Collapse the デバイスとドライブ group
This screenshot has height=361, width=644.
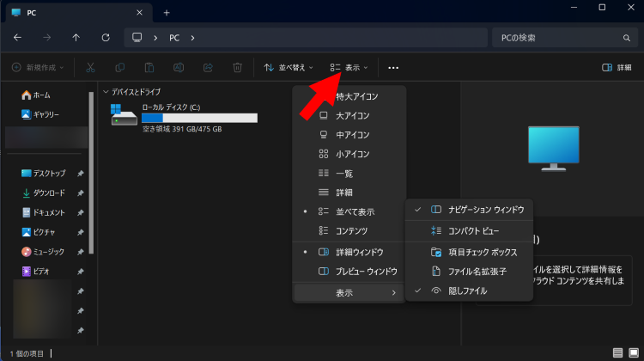click(x=106, y=92)
